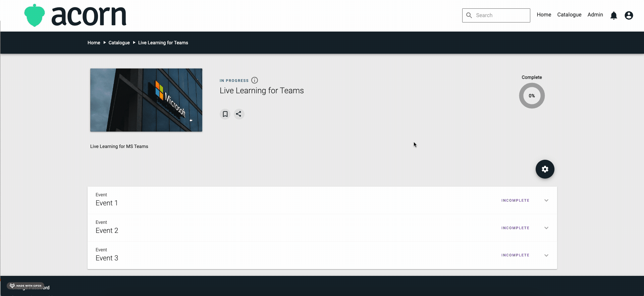The height and width of the screenshot is (296, 644).
Task: Show In Progress status info icon
Action: point(255,80)
